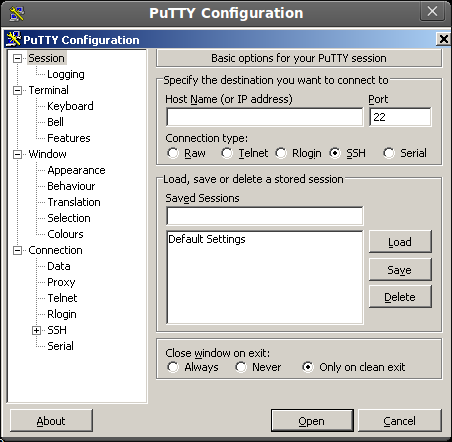Open Appearance settings in tree
This screenshot has width=452, height=442.
[76, 170]
